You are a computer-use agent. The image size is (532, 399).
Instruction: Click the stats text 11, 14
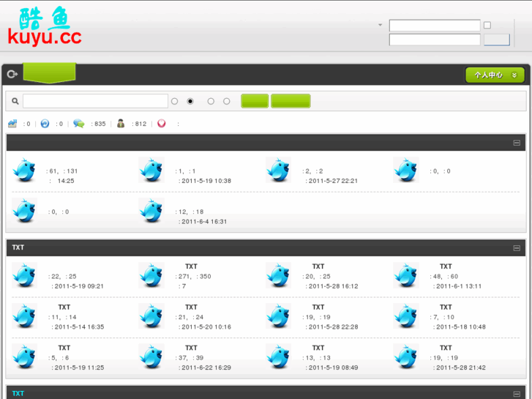62,317
